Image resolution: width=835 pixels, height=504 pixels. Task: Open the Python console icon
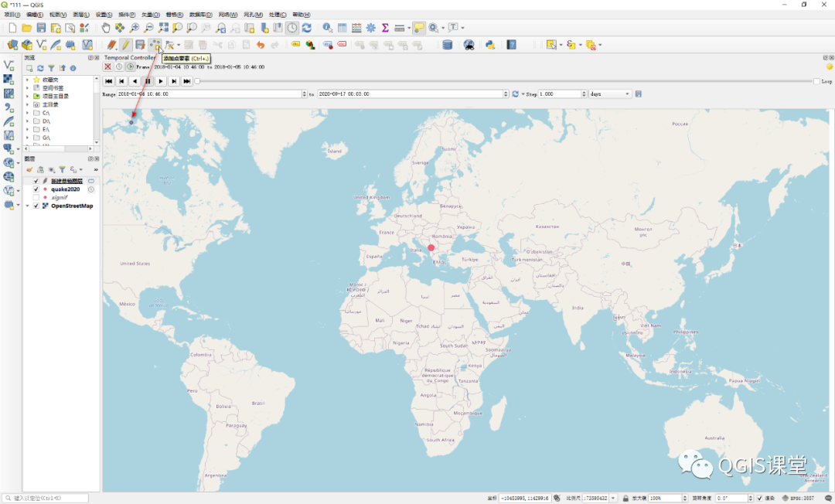490,45
